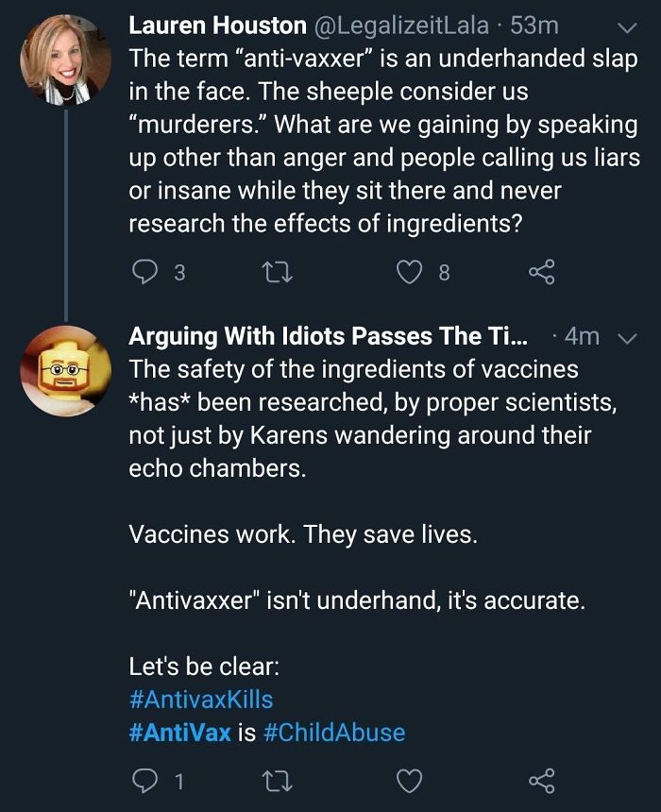Image resolution: width=661 pixels, height=812 pixels.
Task: Open the options menu on the reply tweet
Action: point(625,336)
